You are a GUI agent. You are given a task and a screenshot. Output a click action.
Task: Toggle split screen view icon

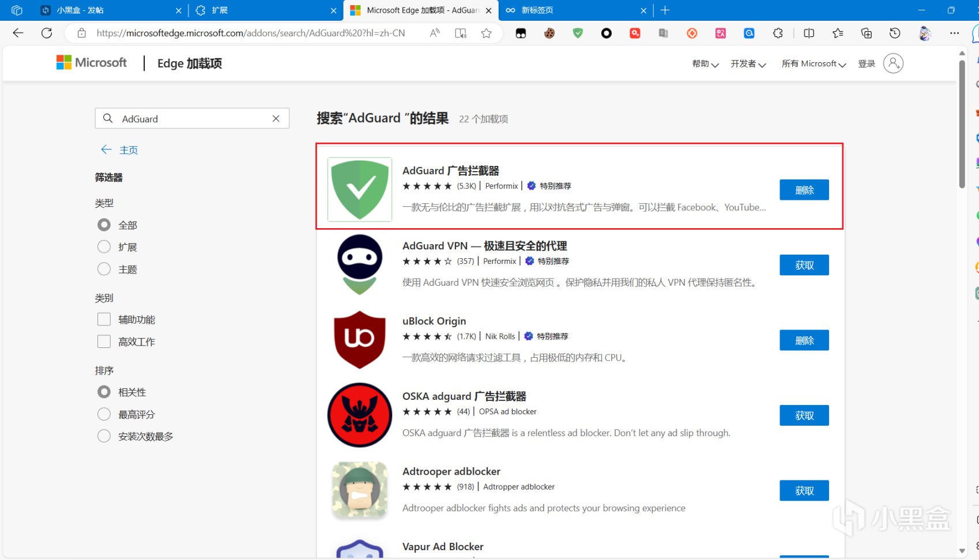(x=809, y=33)
